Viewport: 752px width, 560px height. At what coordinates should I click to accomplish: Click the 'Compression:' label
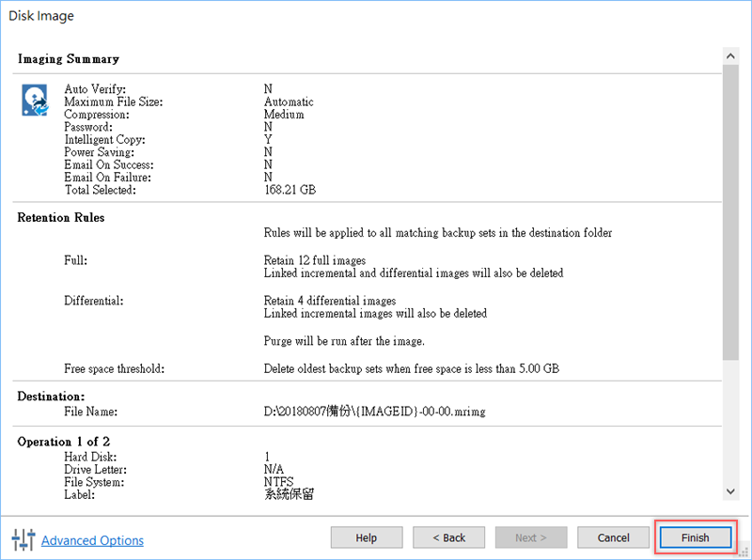(97, 114)
